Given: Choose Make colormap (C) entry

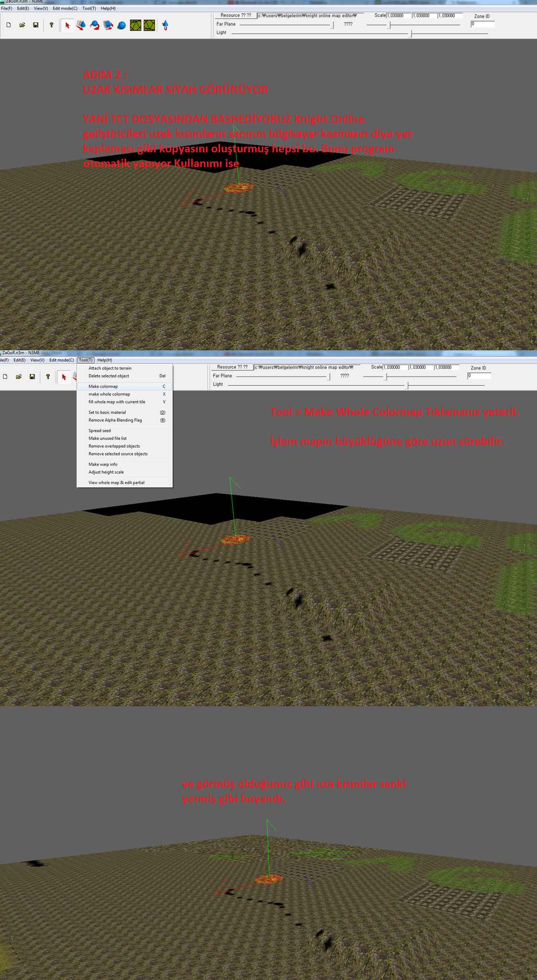Looking at the screenshot, I should pyautogui.click(x=124, y=386).
